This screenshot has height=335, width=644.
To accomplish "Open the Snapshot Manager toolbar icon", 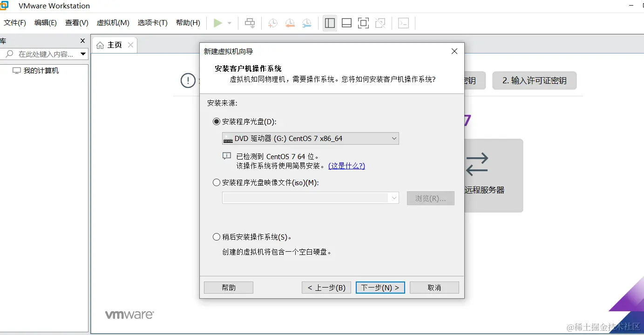I will pos(306,23).
